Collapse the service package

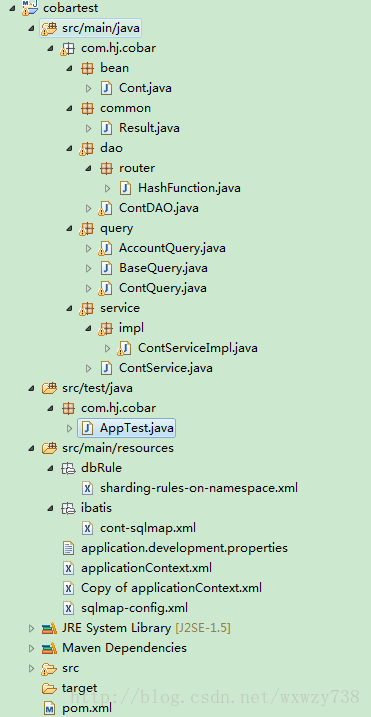[69, 308]
